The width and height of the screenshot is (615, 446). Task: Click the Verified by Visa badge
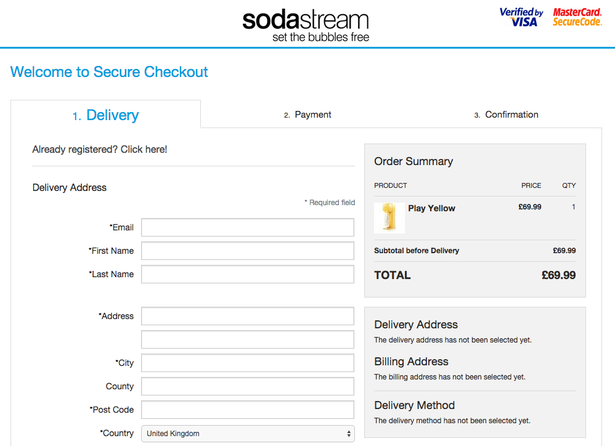520,17
